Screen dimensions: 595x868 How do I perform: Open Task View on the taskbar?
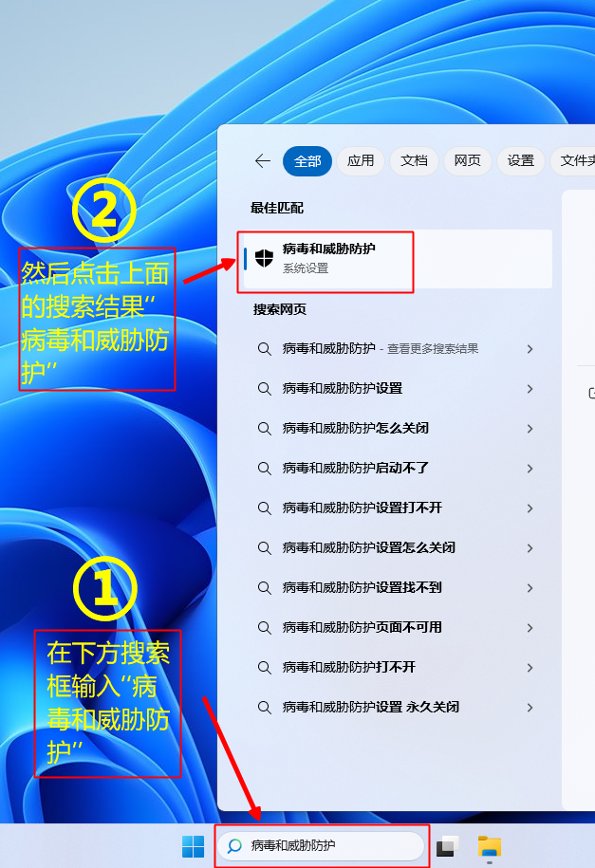tap(447, 846)
